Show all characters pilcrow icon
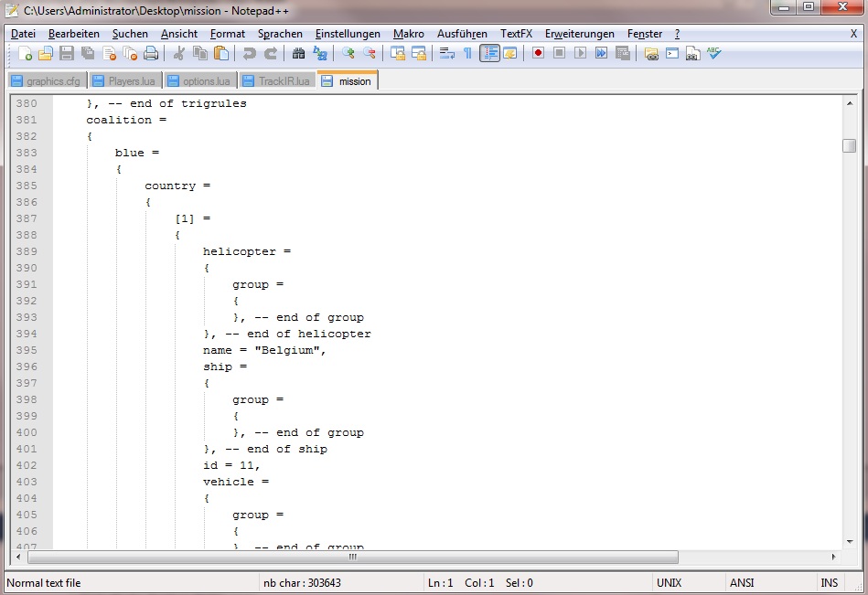The image size is (868, 595). (x=467, y=53)
